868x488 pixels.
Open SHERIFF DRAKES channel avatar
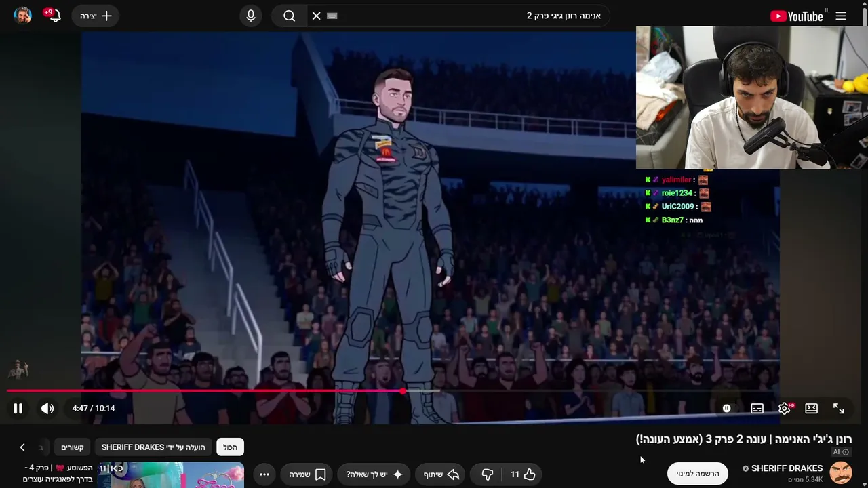(841, 473)
